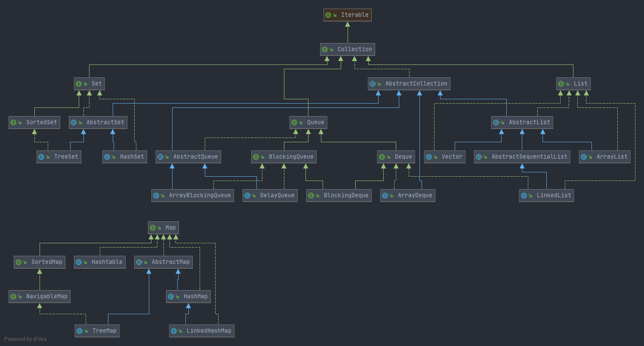Screen dimensions: 644x346
Task: Click the Queue interface node
Action: [308, 122]
